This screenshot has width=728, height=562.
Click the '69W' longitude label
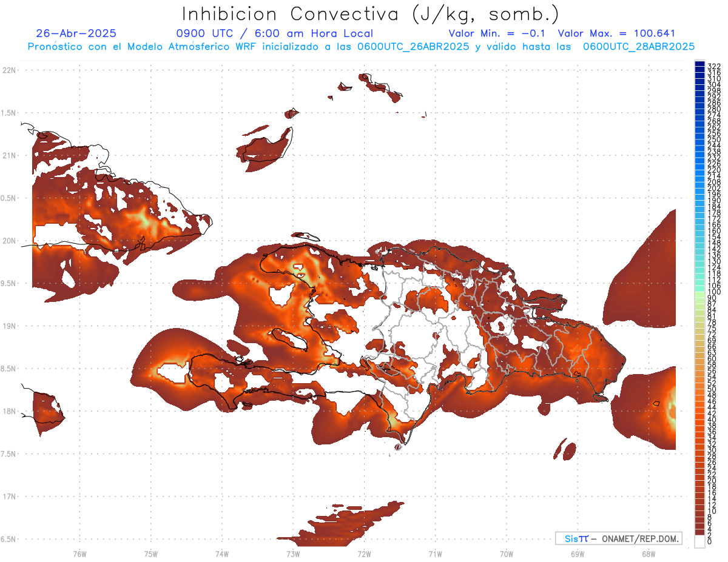click(x=578, y=554)
